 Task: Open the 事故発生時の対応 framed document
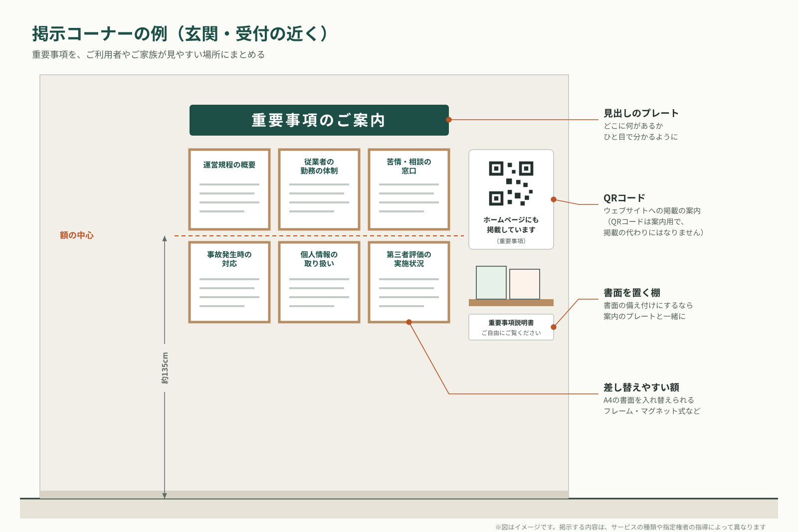[x=229, y=282]
